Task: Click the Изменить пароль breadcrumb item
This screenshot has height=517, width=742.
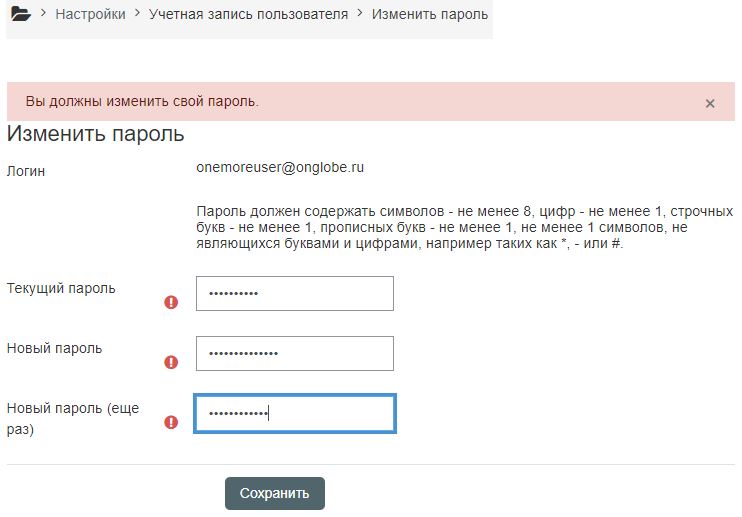Action: tap(430, 15)
